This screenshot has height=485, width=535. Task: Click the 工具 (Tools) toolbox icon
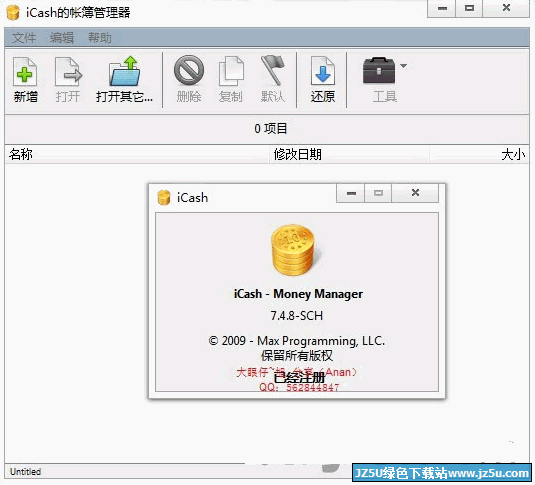379,71
